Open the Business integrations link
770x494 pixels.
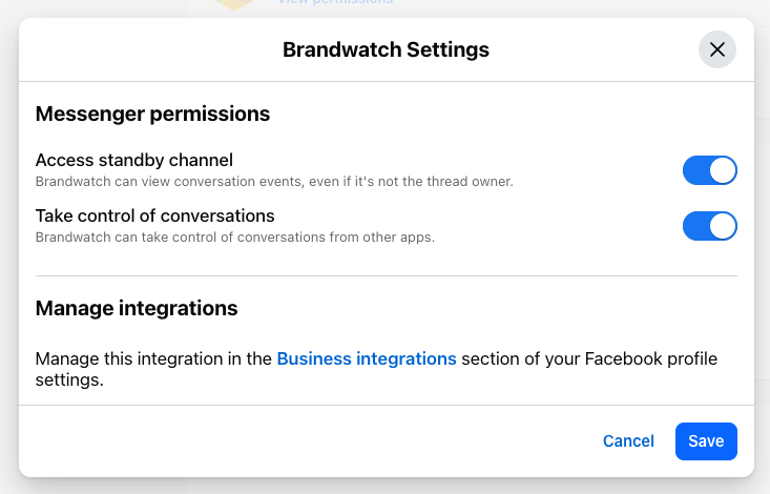[366, 359]
